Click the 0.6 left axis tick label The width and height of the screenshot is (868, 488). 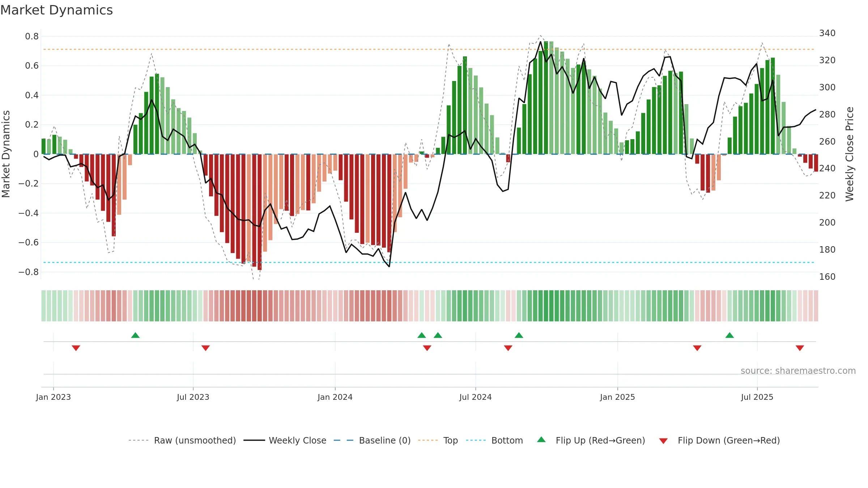(x=32, y=66)
